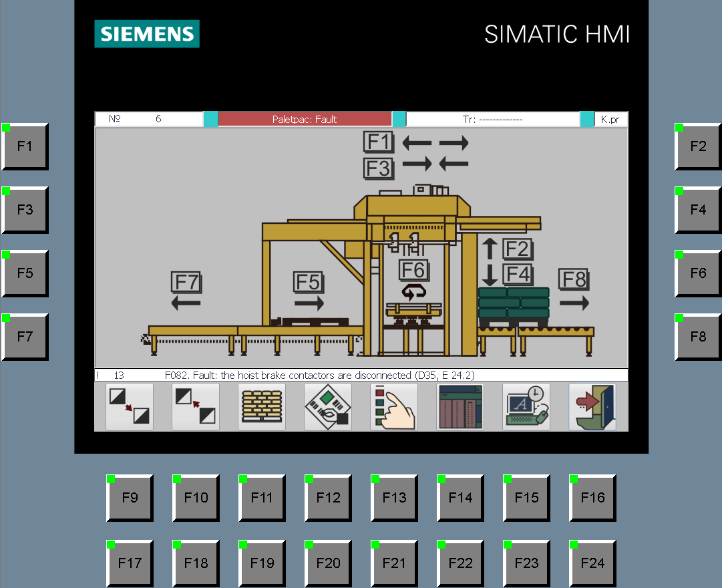This screenshot has width=722, height=588.
Task: Click the on-screen F7 conveyor label
Action: coord(186,282)
